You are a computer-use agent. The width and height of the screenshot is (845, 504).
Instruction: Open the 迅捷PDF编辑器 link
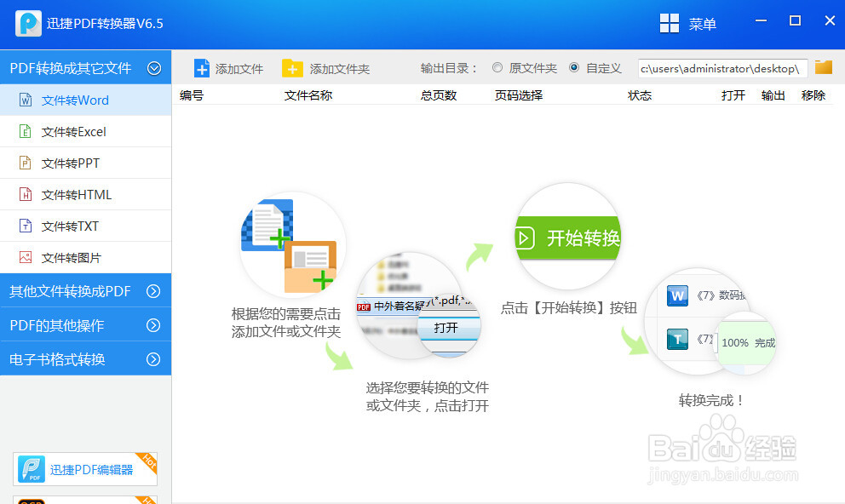[85, 468]
